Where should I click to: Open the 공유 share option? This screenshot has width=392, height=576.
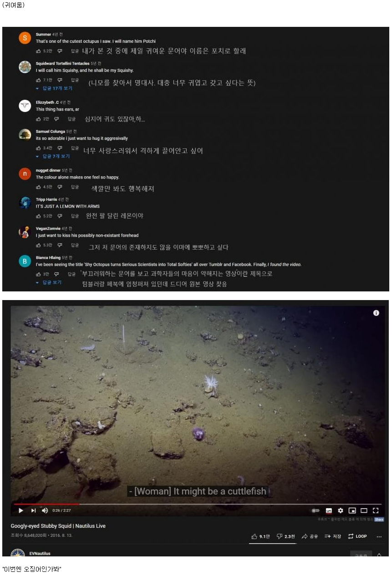[x=310, y=536]
